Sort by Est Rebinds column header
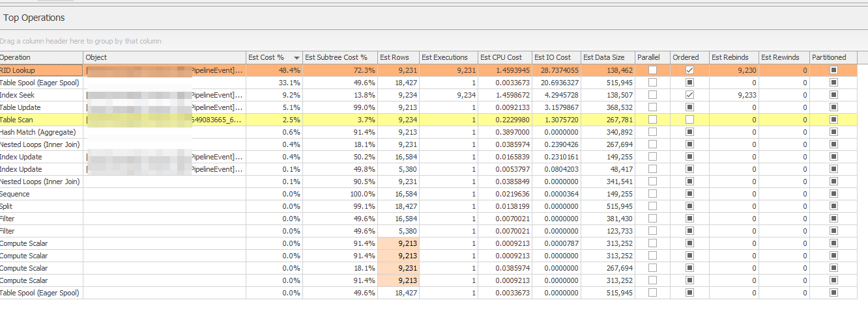This screenshot has height=311, width=868. coord(734,57)
